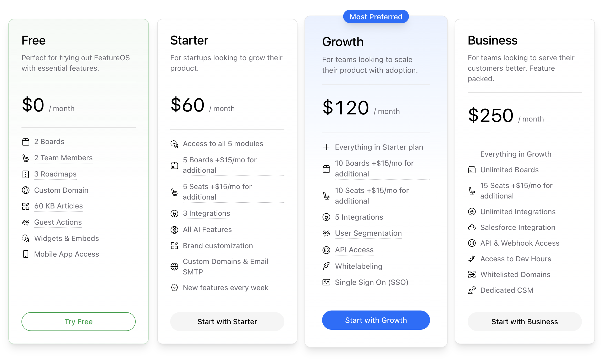This screenshot has height=364, width=601.
Task: Click the Boards icon in Free plan
Action: (26, 142)
